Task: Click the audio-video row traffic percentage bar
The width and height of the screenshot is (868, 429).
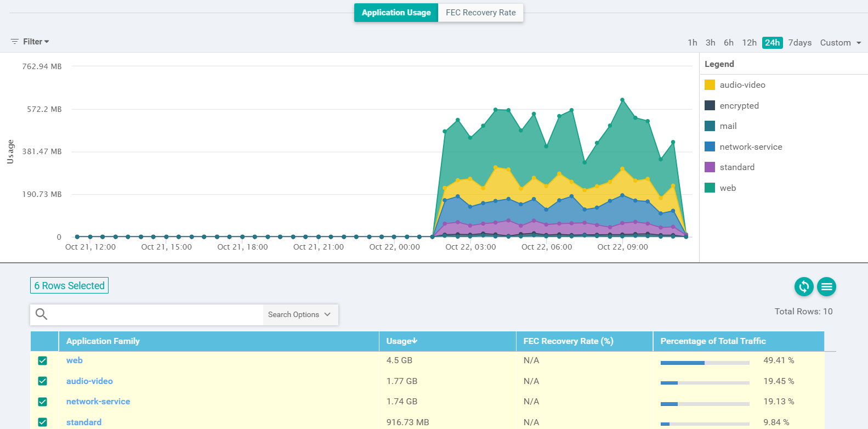Action: [x=705, y=383]
